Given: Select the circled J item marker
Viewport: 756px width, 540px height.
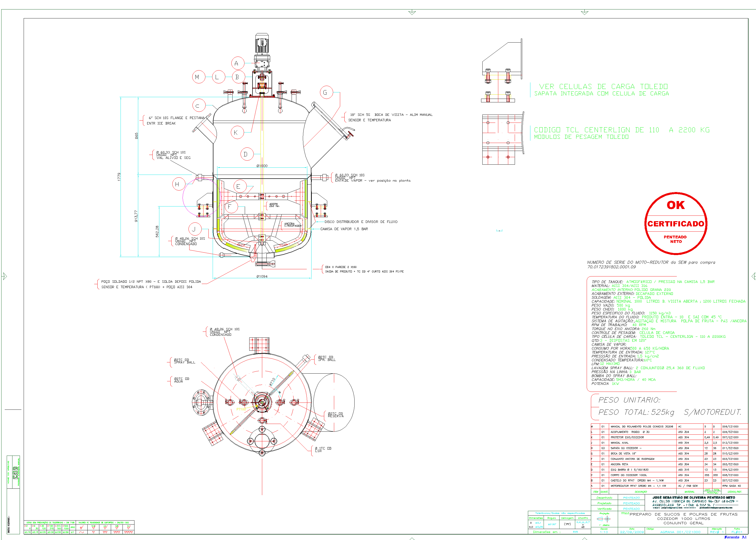Looking at the screenshot, I should click(x=195, y=229).
